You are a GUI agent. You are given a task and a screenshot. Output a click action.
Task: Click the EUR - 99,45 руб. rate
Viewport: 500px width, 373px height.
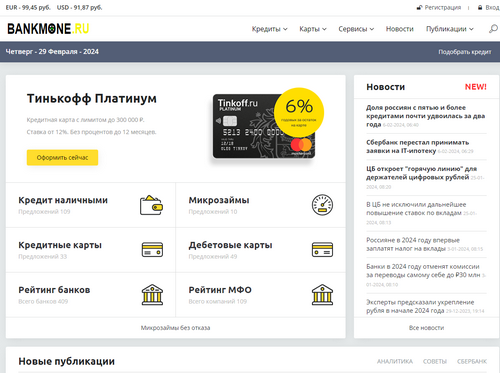coord(28,7)
